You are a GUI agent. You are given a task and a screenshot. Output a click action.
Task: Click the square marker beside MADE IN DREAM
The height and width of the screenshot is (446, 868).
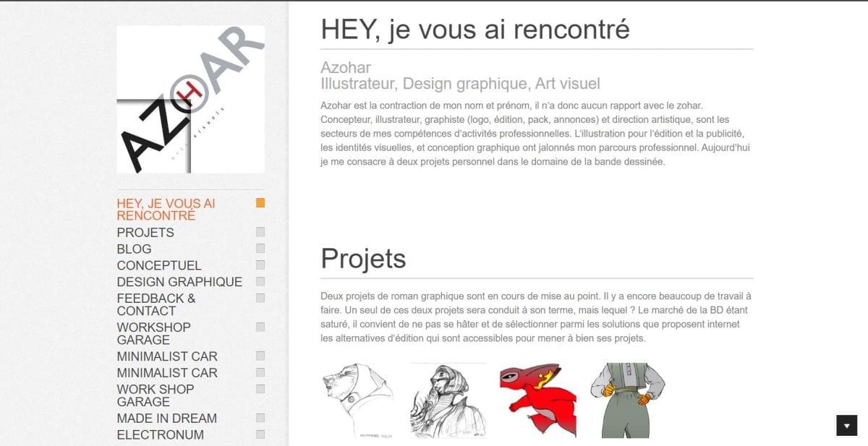pos(259,418)
